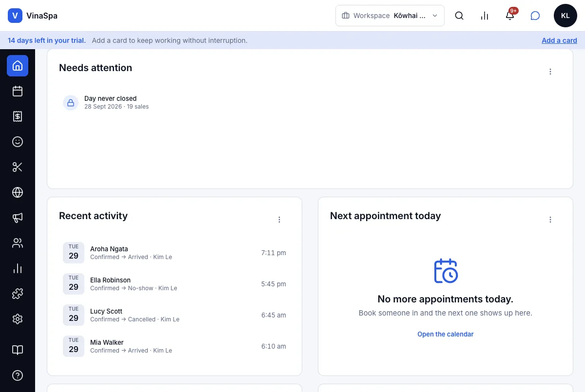Open the Guide book sidebar icon

click(18, 350)
